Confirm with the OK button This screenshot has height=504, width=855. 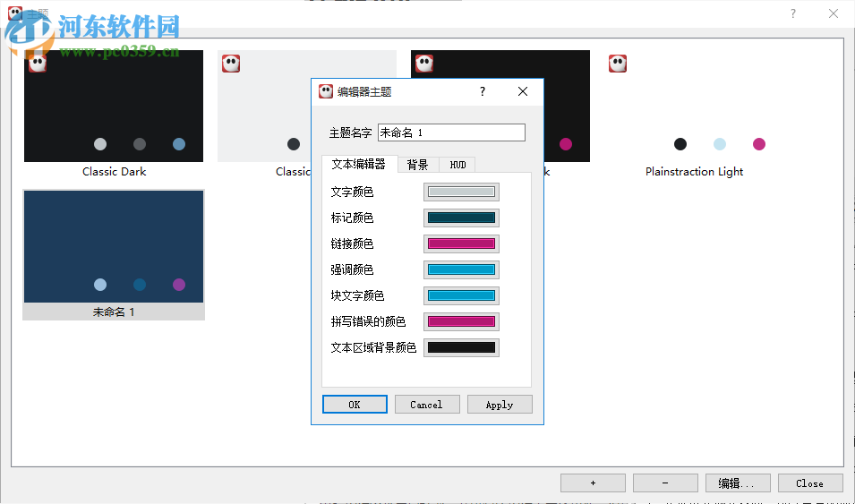coord(355,404)
